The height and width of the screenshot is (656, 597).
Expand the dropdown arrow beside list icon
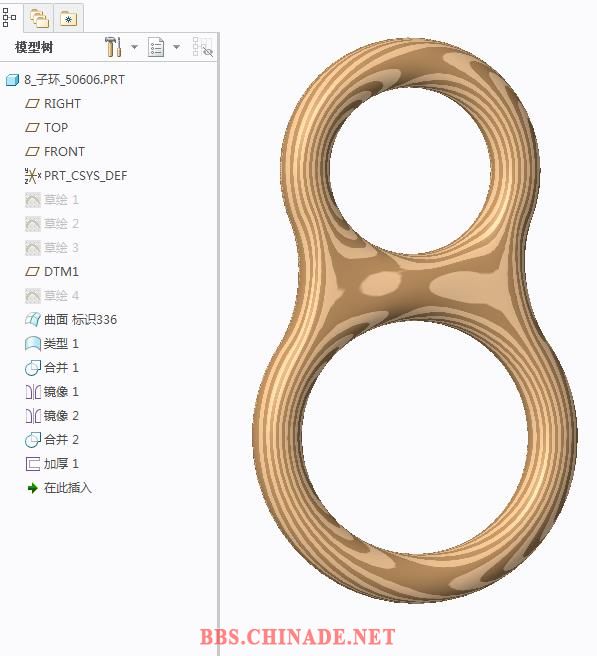tap(177, 47)
